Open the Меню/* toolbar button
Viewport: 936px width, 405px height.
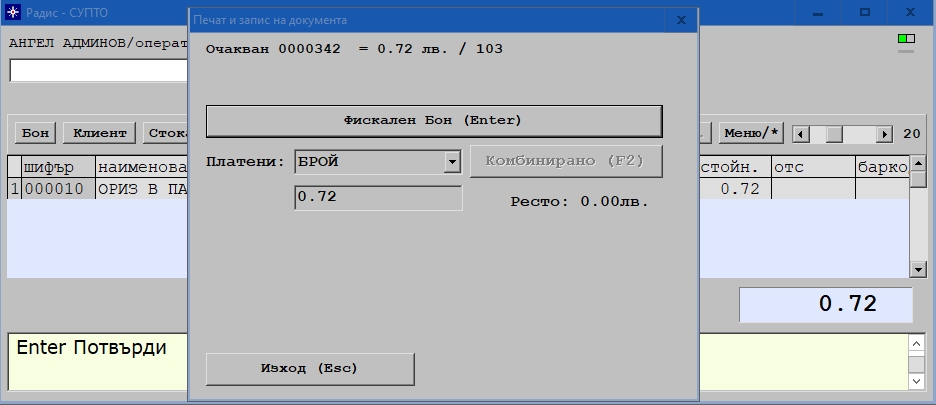point(750,133)
